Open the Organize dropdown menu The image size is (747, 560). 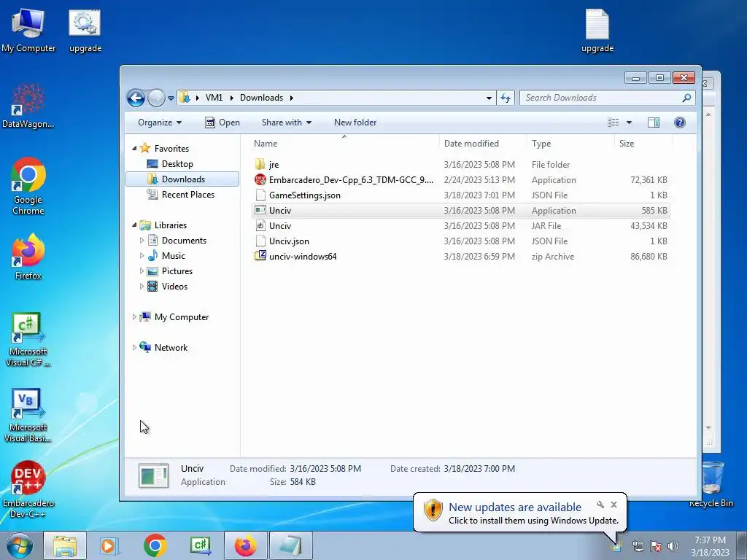pos(160,122)
